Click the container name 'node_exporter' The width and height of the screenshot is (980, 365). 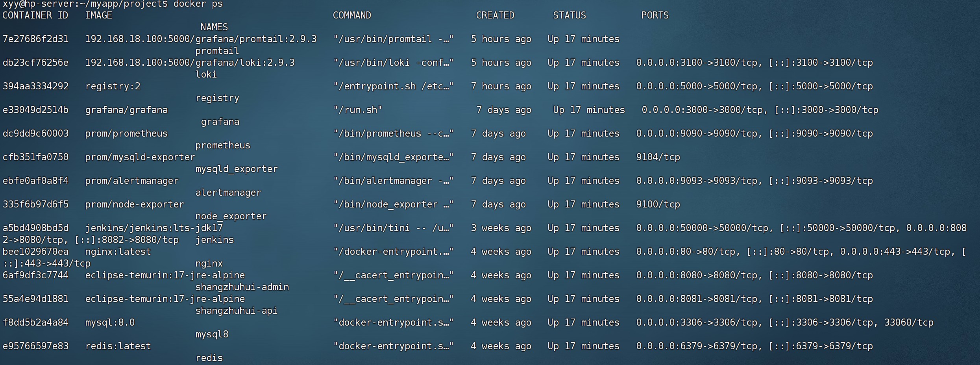coord(231,216)
